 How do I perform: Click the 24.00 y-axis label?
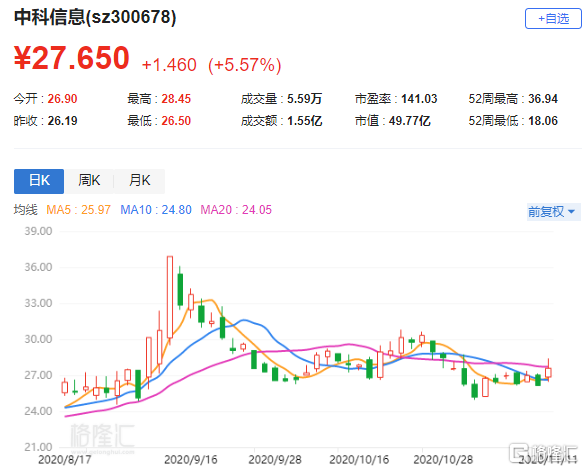38,411
